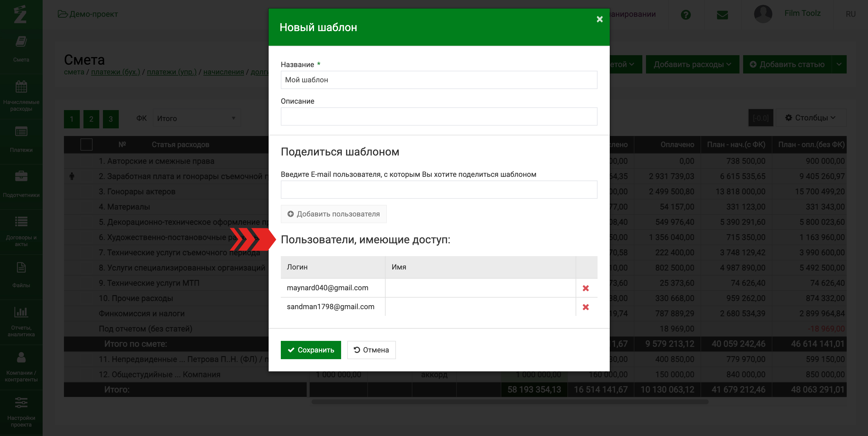The image size is (868, 436).
Task: Click the Сохранить button
Action: [310, 350]
